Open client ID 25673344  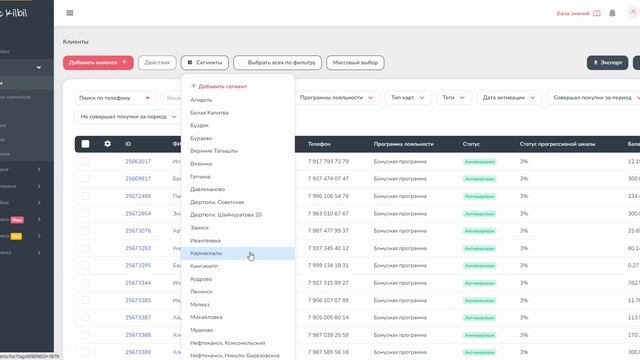(x=138, y=283)
